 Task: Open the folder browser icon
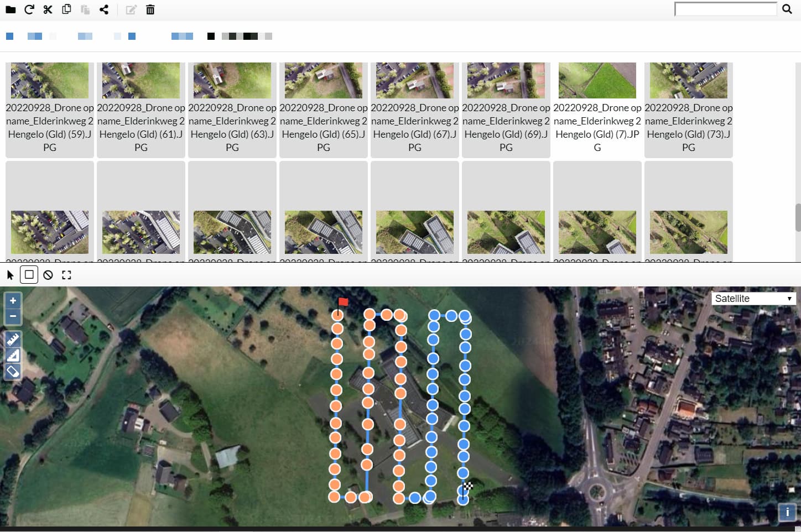pos(11,9)
